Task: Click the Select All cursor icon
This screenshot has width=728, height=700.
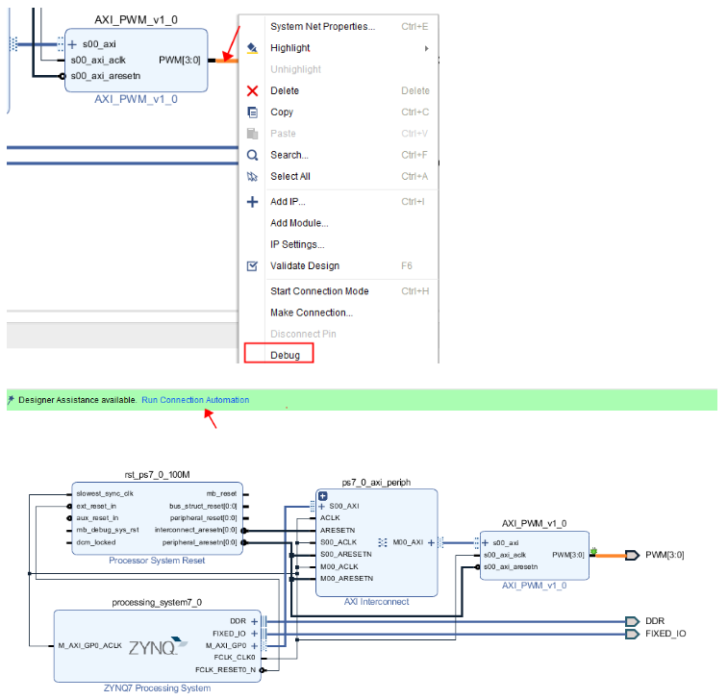Action: click(253, 176)
